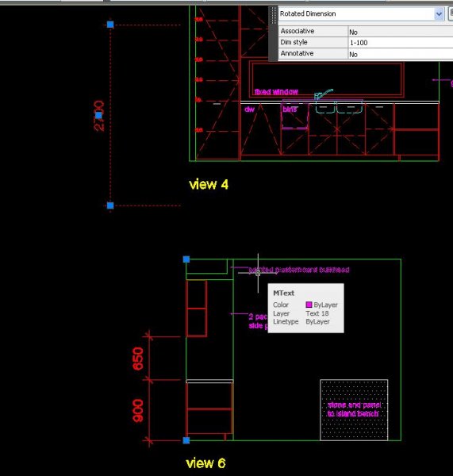The image size is (453, 476).
Task: Select the "view 6" title text
Action: pyautogui.click(x=205, y=463)
